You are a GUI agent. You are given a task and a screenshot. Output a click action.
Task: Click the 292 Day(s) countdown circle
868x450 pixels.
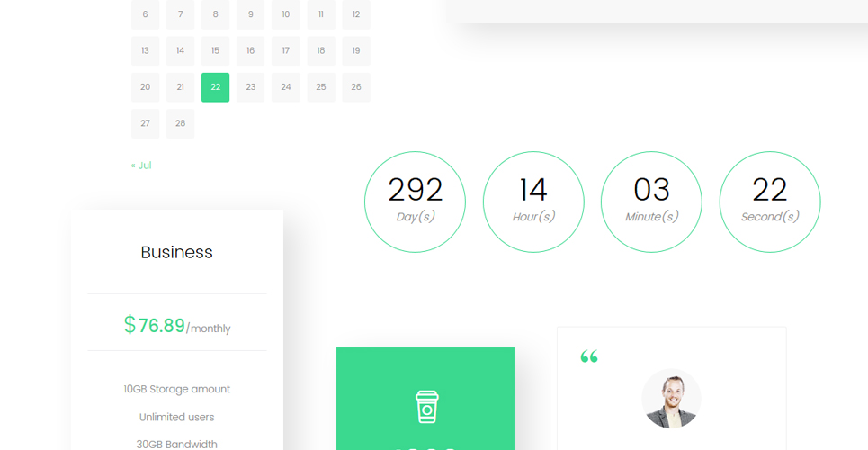416,202
